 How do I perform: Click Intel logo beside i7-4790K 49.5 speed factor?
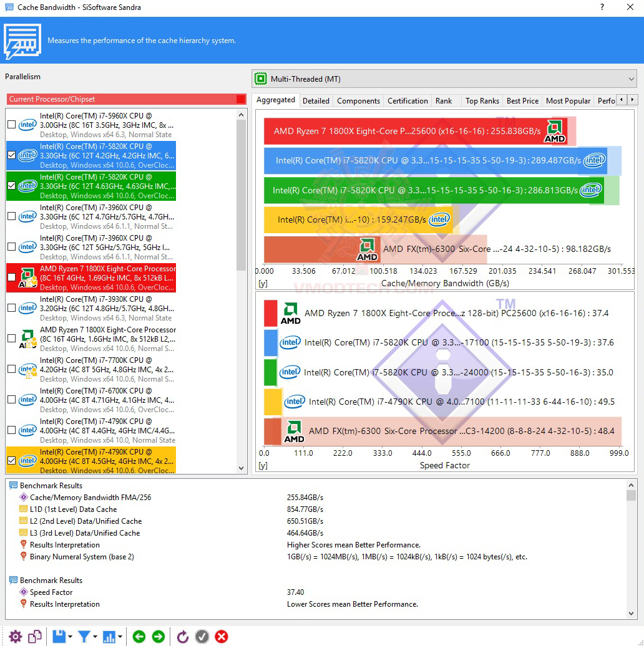[295, 402]
